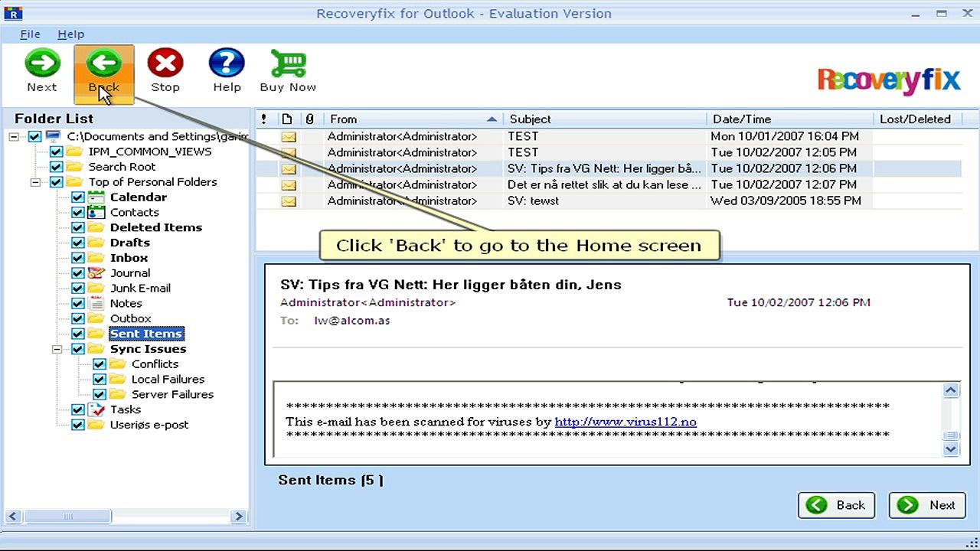980x551 pixels.
Task: Click the Calendar folder icon
Action: point(96,197)
